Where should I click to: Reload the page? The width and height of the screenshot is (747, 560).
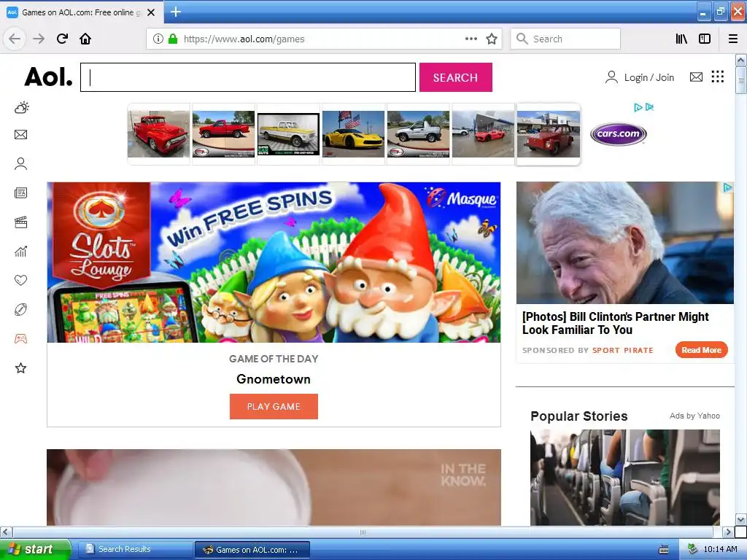(x=62, y=39)
